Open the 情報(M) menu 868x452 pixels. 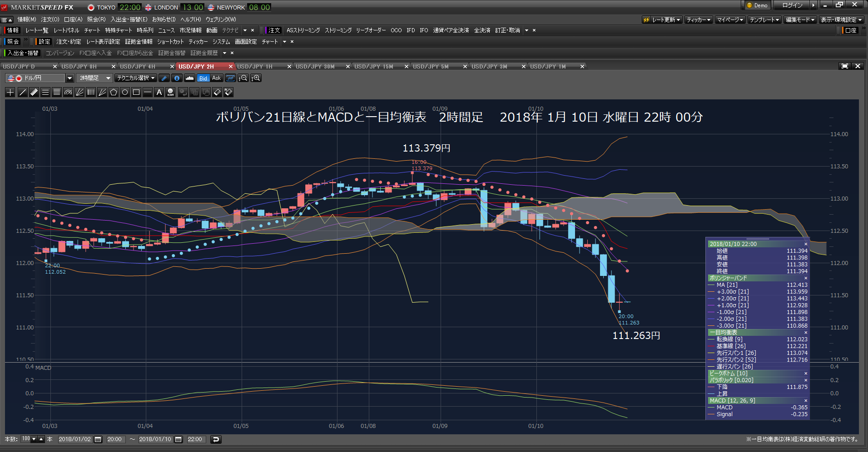[x=27, y=20]
